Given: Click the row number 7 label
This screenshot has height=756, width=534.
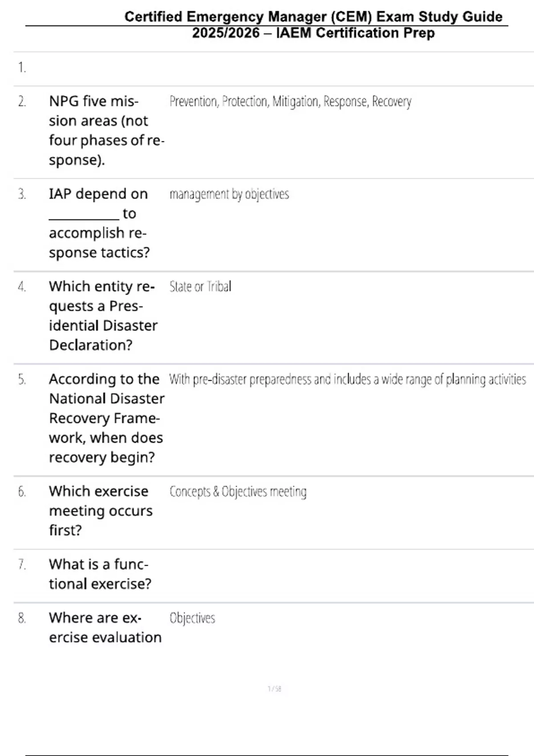Looking at the screenshot, I should (x=22, y=564).
